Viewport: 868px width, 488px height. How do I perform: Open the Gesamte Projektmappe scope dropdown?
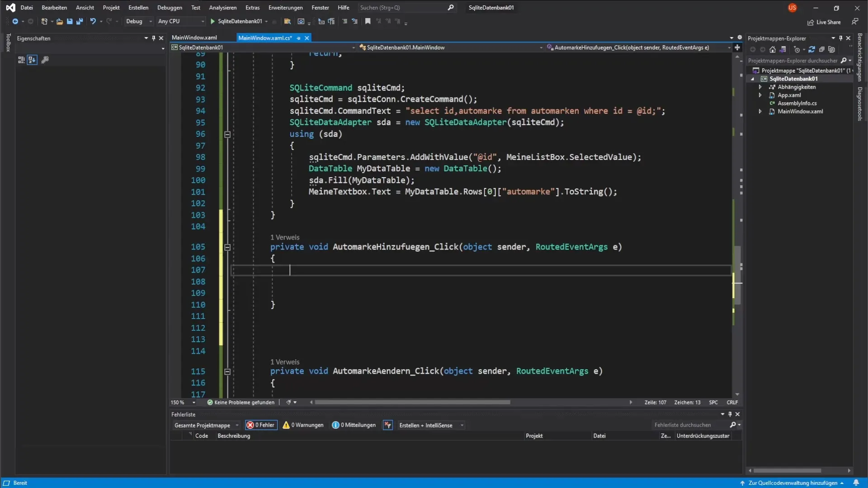pyautogui.click(x=206, y=425)
